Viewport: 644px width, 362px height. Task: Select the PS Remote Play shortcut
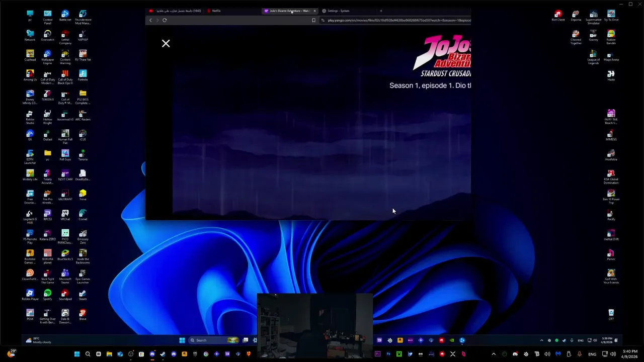pos(30,237)
